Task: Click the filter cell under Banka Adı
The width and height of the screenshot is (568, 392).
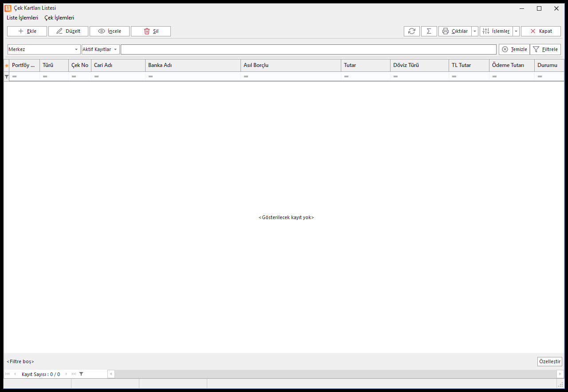Action: pos(193,76)
